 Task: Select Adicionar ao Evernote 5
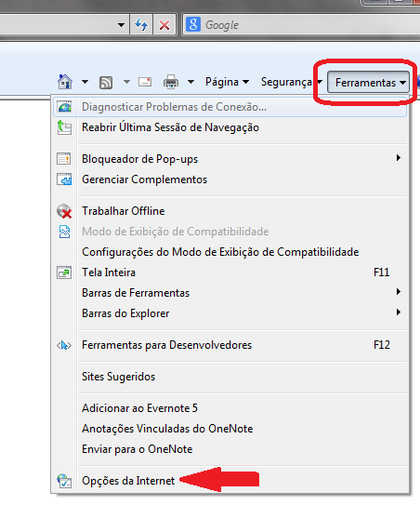(x=230, y=408)
